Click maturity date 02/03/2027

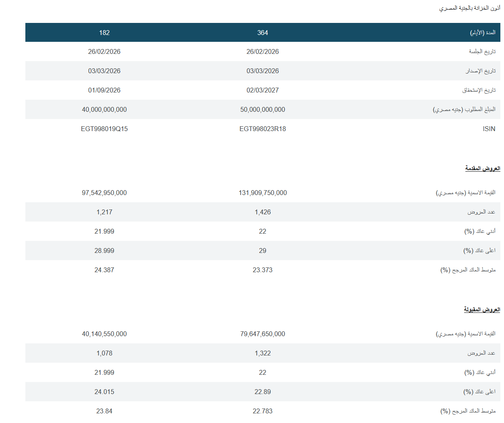click(262, 90)
